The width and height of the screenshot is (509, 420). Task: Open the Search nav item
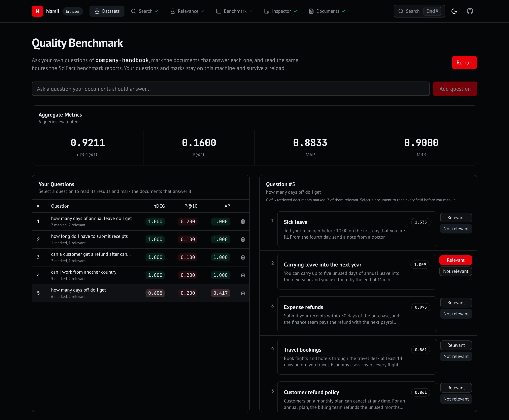[x=145, y=11]
